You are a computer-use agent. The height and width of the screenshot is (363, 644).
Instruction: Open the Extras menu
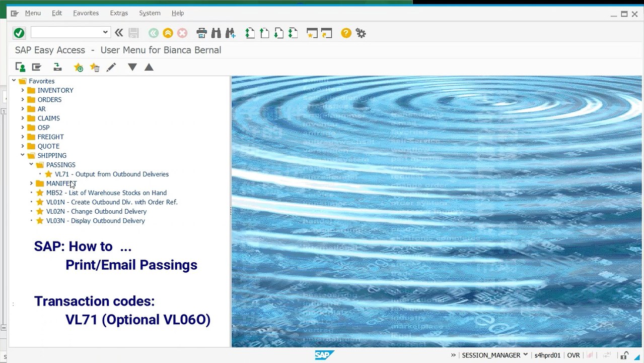(119, 13)
